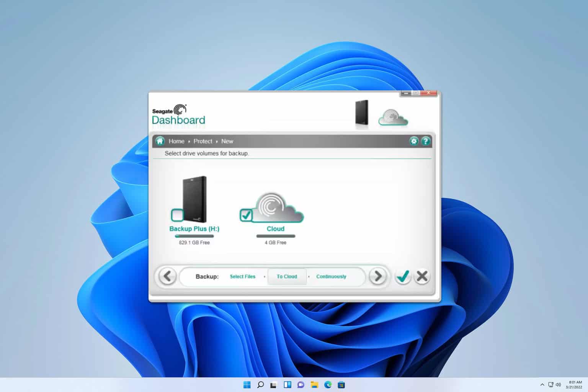
Task: Open the Continuously step
Action: coord(331,276)
